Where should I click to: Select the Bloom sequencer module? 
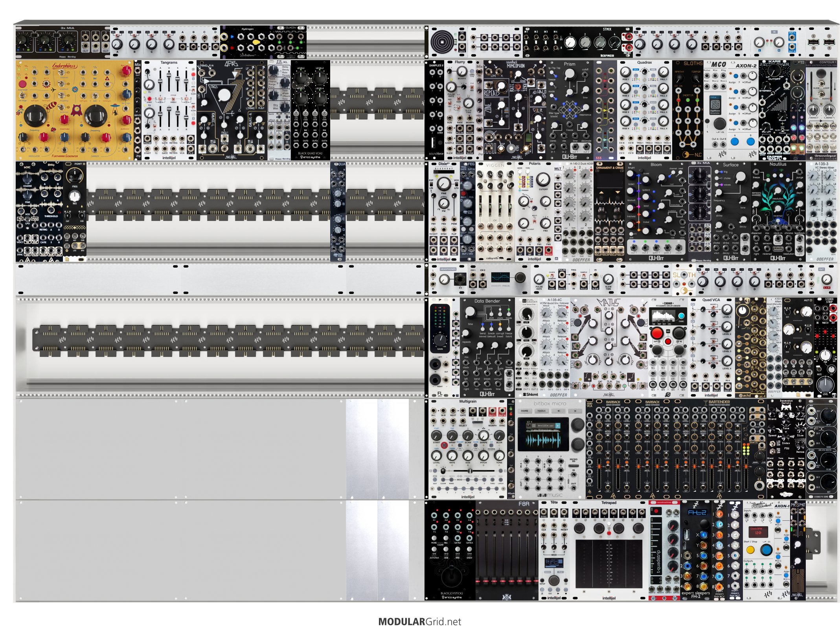[656, 211]
